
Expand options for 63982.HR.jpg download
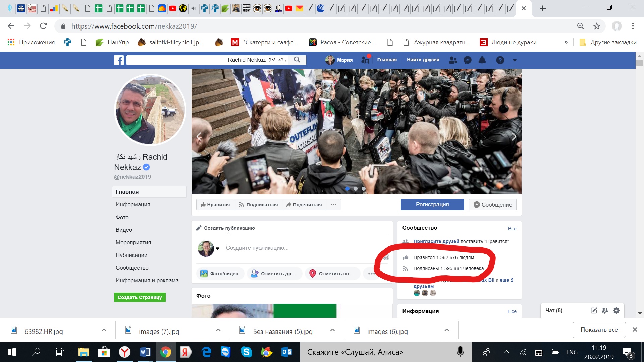point(104,330)
